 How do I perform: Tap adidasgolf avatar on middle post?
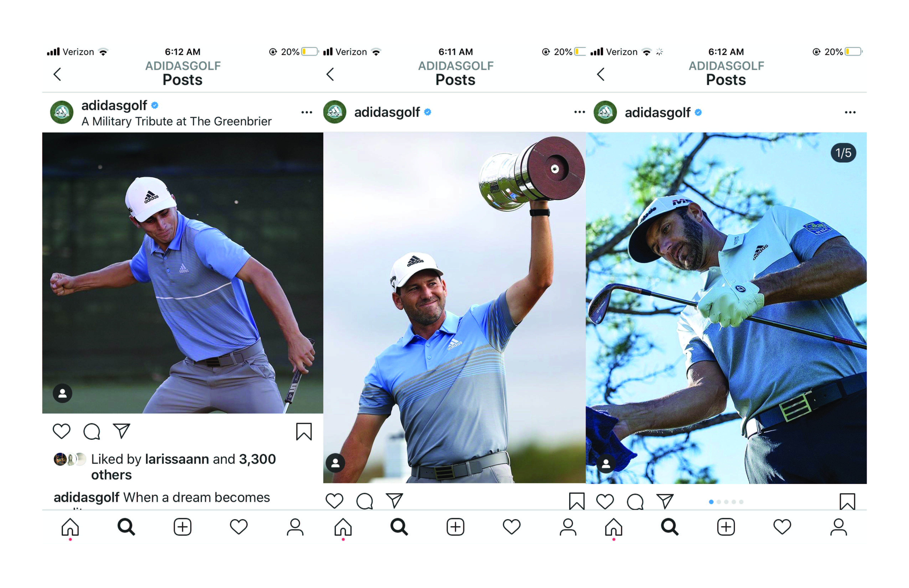click(334, 112)
